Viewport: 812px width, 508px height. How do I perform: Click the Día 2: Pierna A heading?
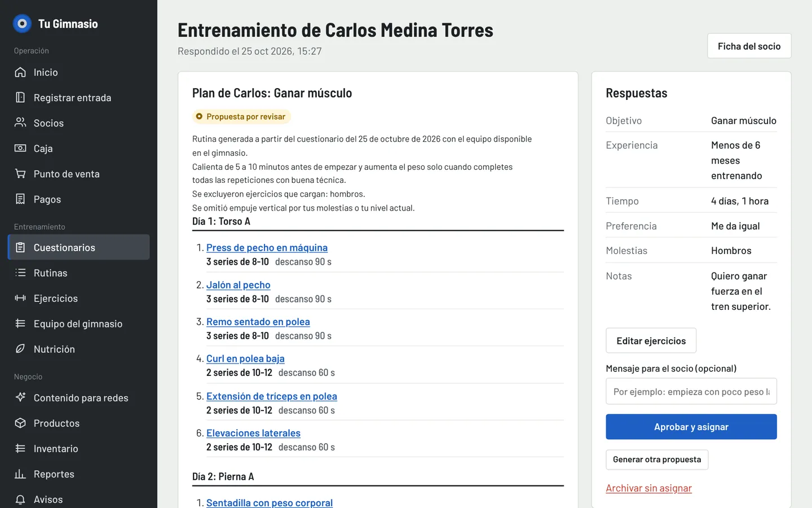coord(223,476)
